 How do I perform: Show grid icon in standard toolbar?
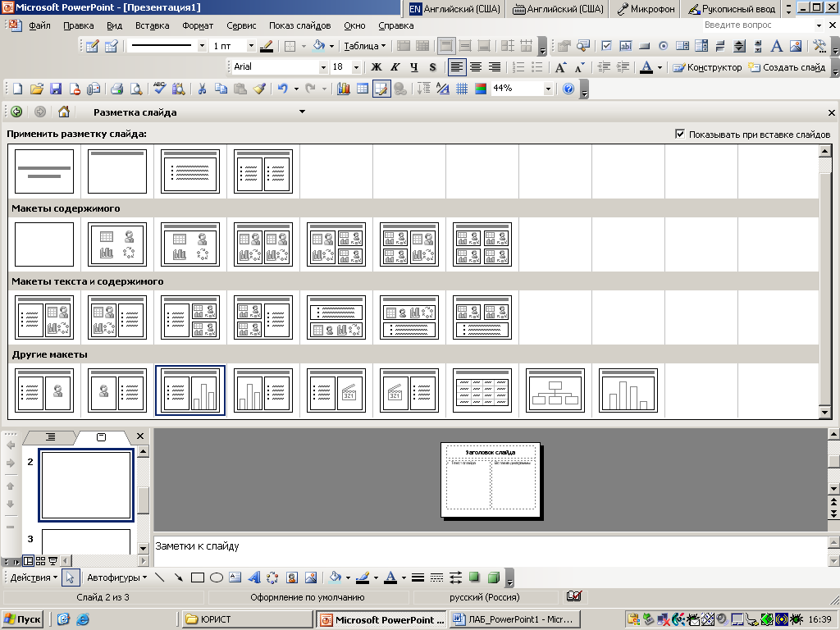click(462, 89)
